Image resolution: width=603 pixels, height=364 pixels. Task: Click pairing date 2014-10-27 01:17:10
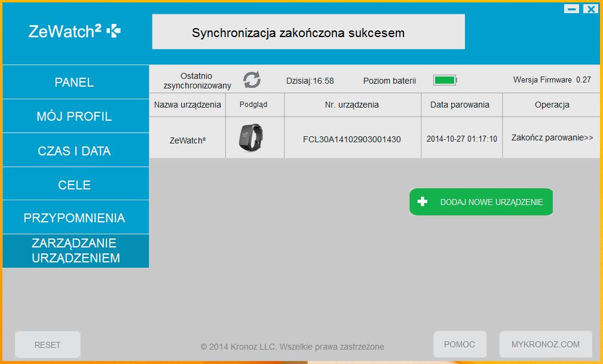(x=462, y=139)
